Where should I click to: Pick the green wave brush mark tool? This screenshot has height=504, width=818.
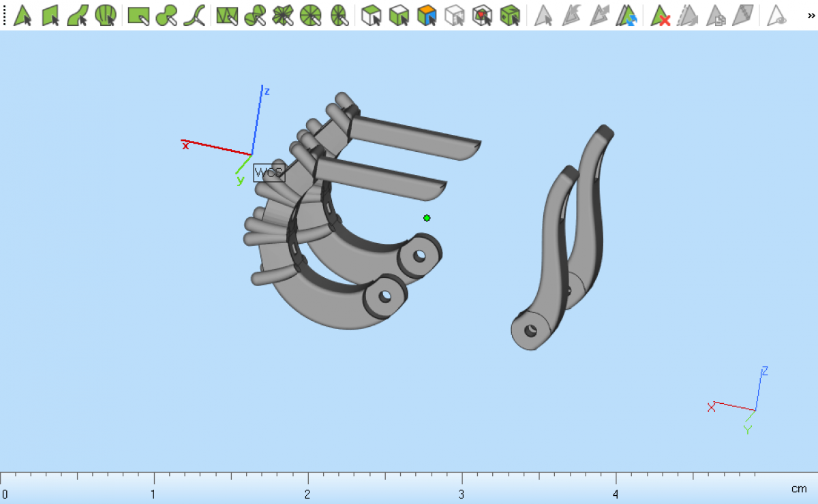pyautogui.click(x=195, y=14)
